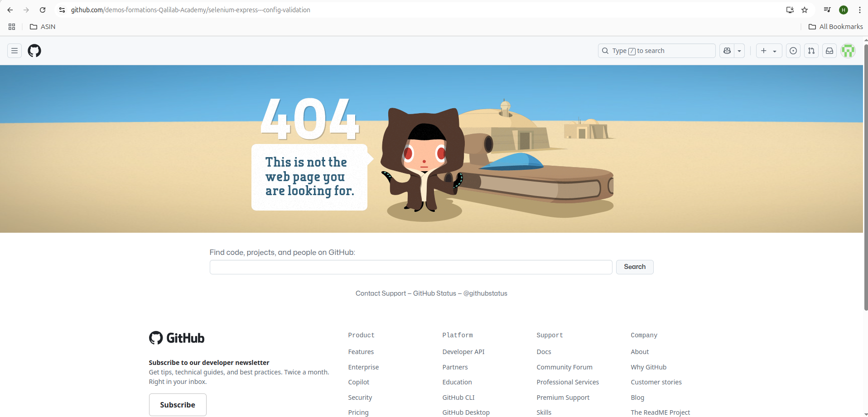The image size is (868, 417).
Task: Expand the Copilot dropdown arrow
Action: 739,51
